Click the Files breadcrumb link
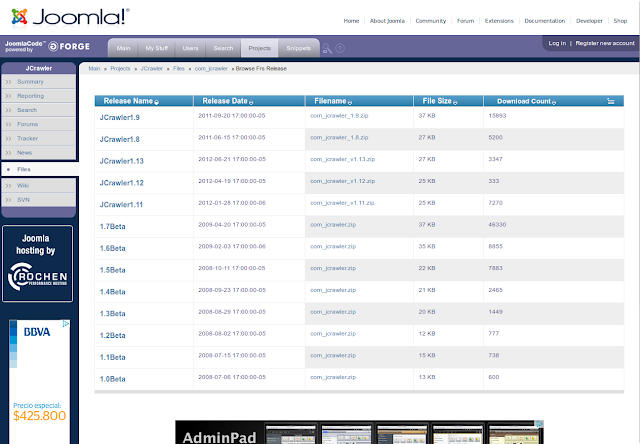Viewport: 640px width, 444px height. coord(179,69)
